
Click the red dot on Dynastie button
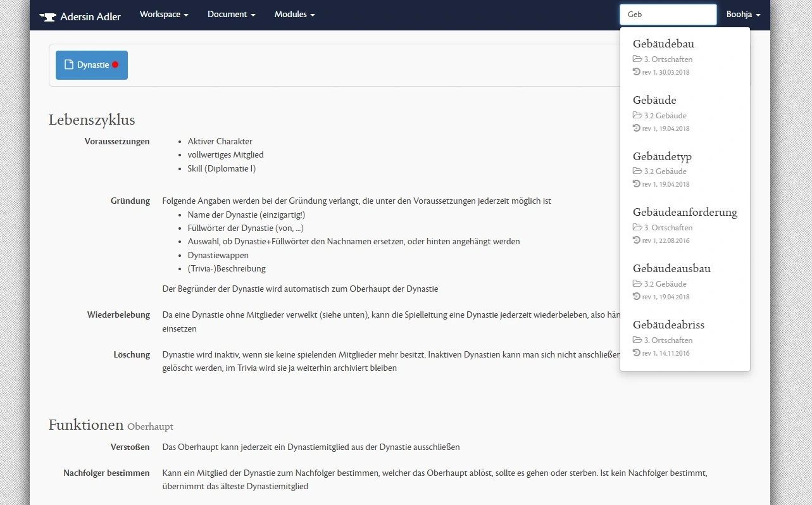coord(115,65)
